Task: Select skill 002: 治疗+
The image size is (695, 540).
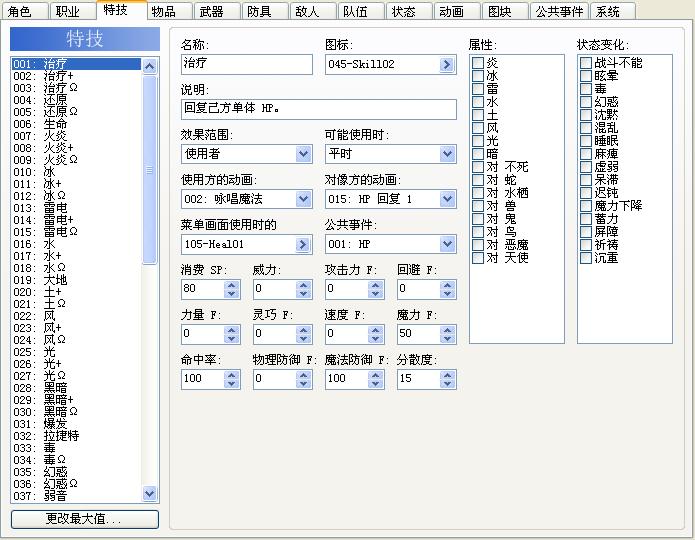Action: pyautogui.click(x=76, y=76)
